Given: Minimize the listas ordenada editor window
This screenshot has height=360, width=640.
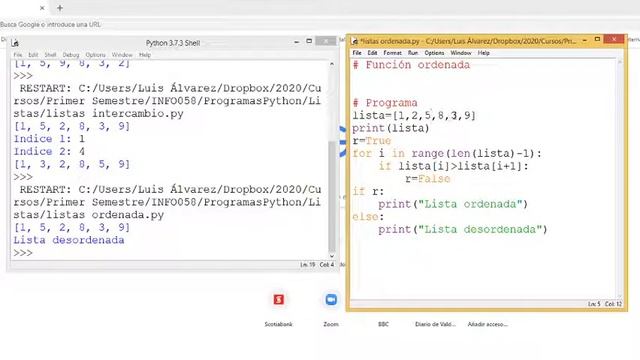Looking at the screenshot, I should (584, 40).
